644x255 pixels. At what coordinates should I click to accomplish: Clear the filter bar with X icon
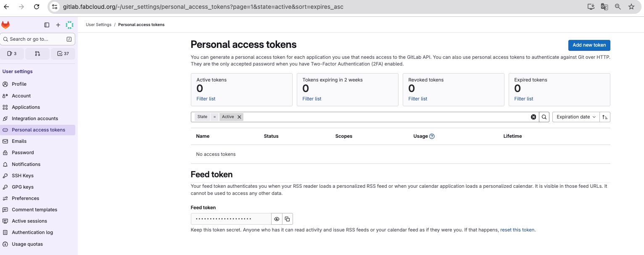[533, 117]
